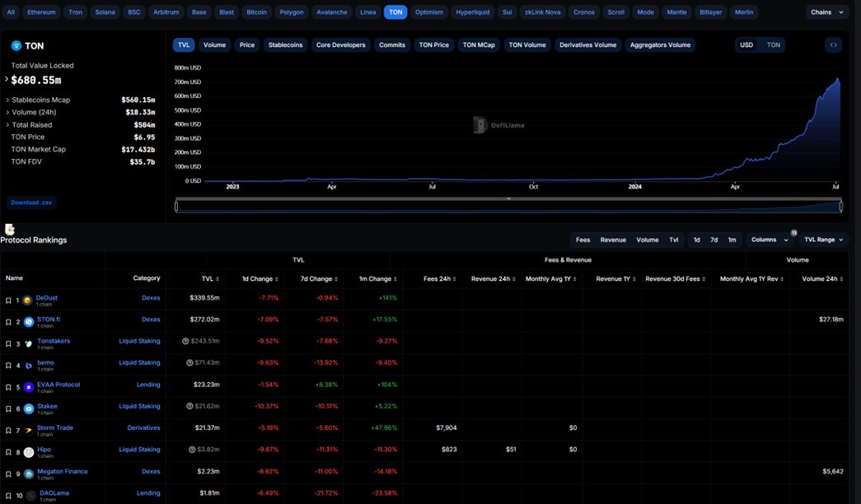
Task: Toggle the Volume chart metric
Action: click(x=214, y=45)
